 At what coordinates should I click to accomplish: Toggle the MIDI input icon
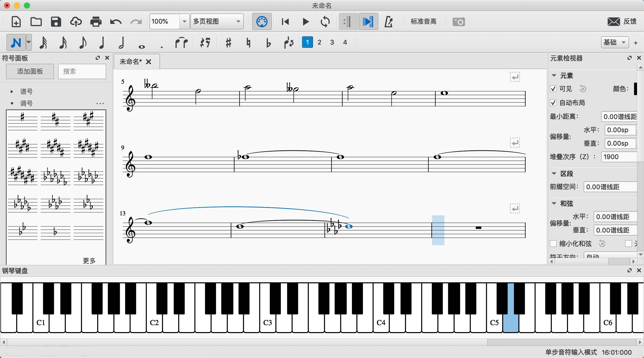[262, 22]
